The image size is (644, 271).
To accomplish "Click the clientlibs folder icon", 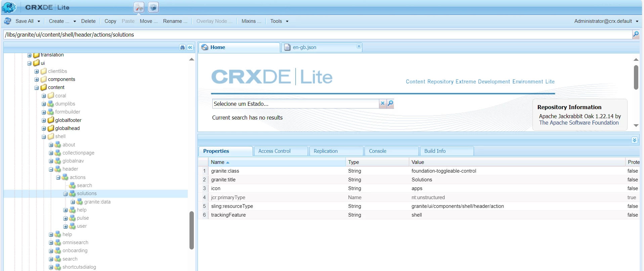I will [x=43, y=71].
